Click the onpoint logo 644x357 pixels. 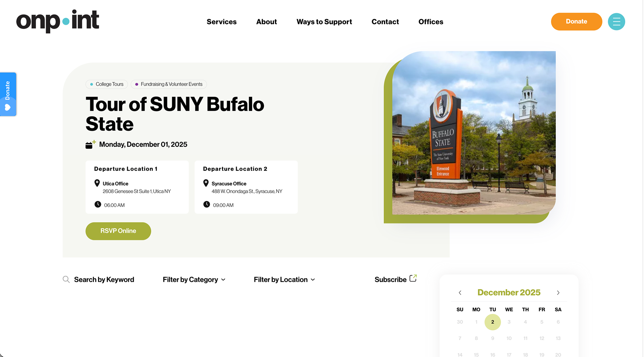tap(58, 21)
